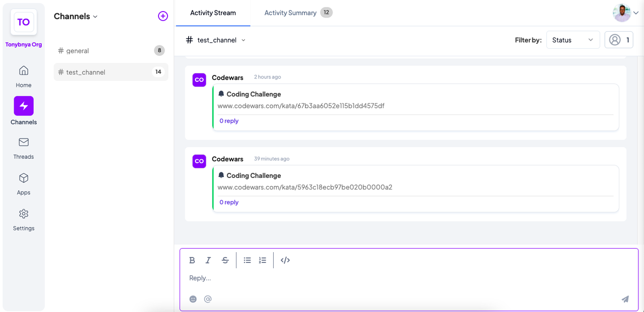Viewport: 644px width, 312px height.
Task: Click Codewars name on 39 minutes ago post
Action: 227,159
